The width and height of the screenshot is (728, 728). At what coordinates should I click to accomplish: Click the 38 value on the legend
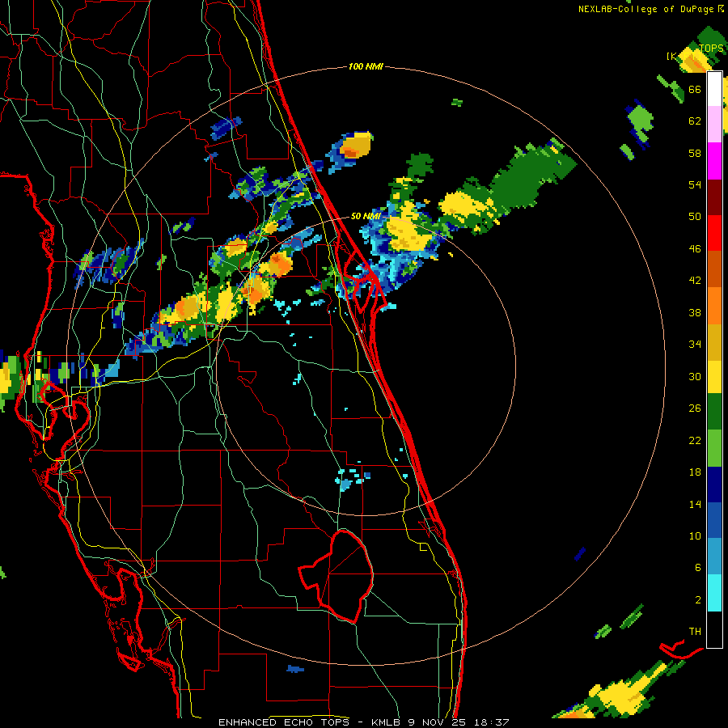(x=695, y=312)
